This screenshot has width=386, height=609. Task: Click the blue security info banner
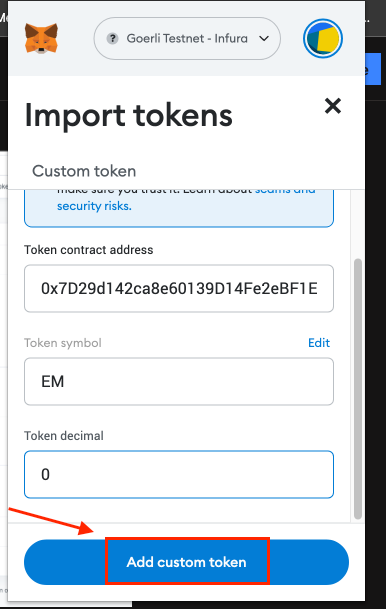click(x=179, y=208)
